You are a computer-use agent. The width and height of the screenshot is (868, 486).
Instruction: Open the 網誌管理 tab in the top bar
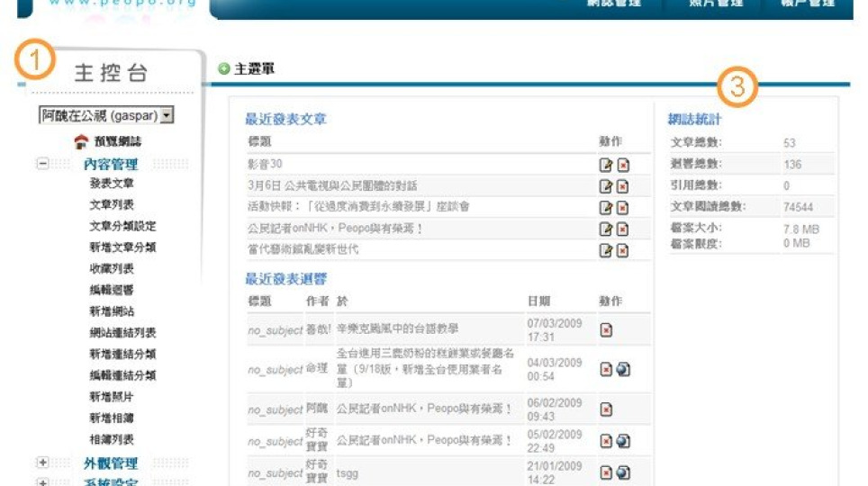613,4
